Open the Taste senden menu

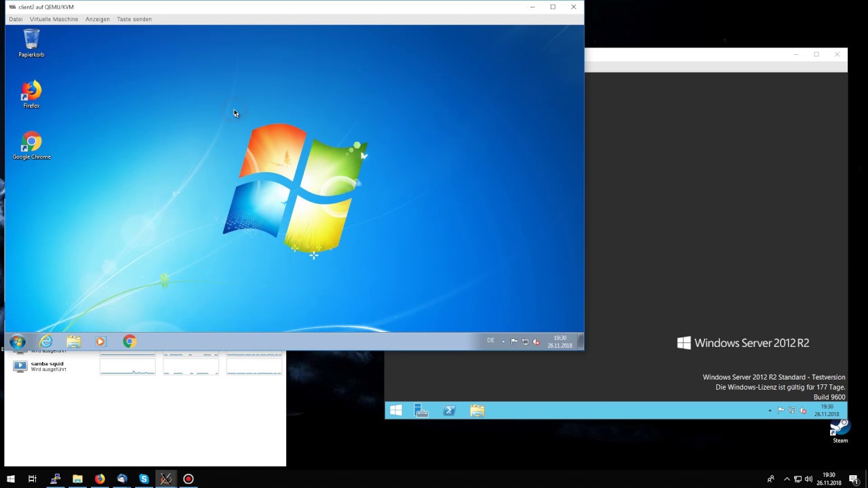[134, 19]
